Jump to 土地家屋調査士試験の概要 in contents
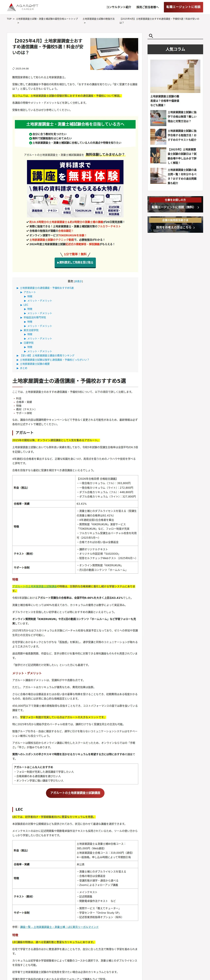This screenshot has width=210, height=980. click(35, 364)
